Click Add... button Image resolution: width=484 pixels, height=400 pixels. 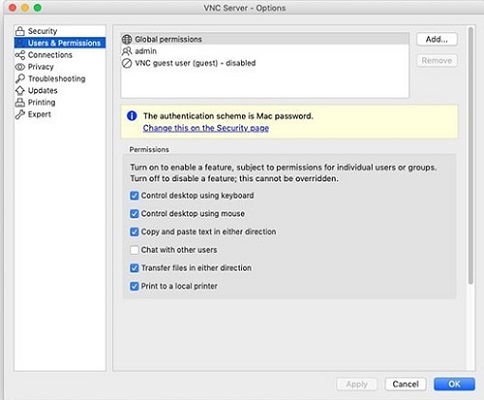click(437, 39)
